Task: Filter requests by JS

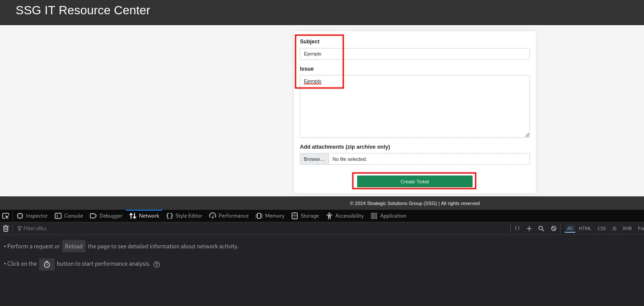Action: (614, 228)
